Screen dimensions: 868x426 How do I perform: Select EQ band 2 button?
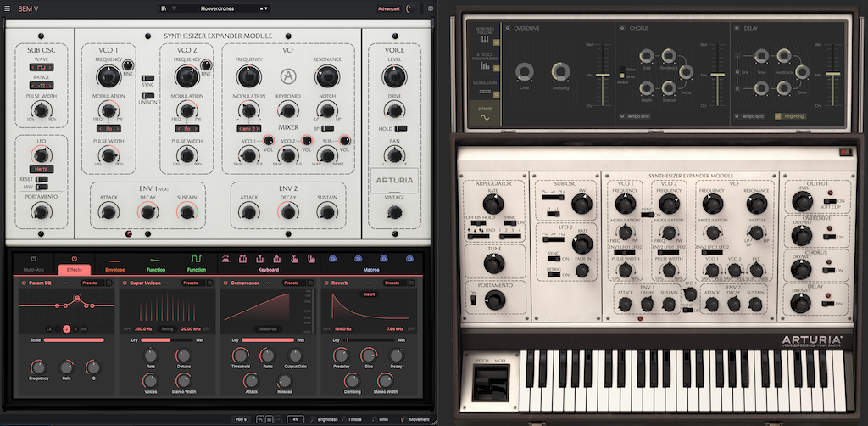pyautogui.click(x=66, y=328)
